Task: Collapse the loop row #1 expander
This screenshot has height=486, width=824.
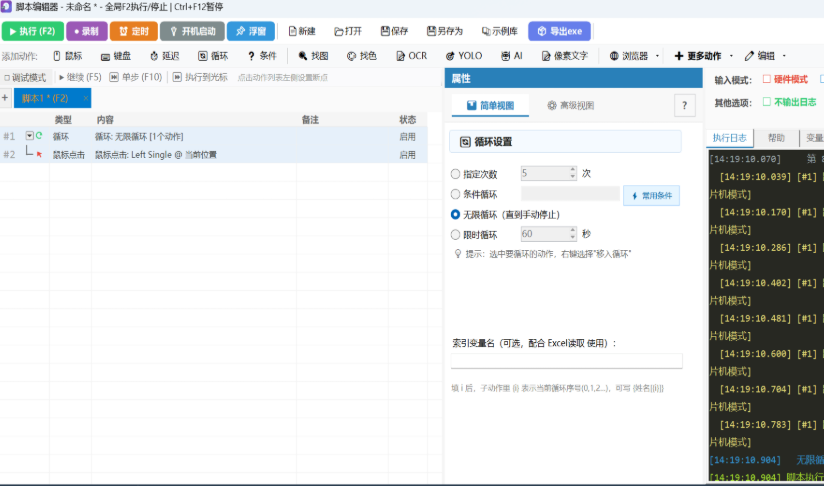Action: (29, 136)
